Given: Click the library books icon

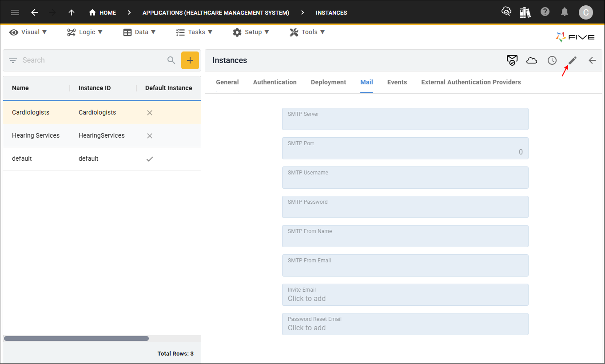Looking at the screenshot, I should coord(525,12).
